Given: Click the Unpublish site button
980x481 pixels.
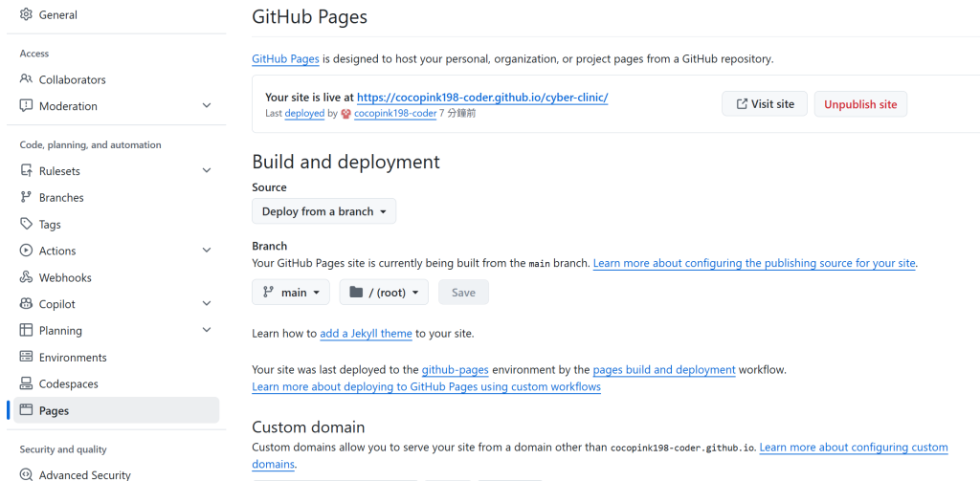Looking at the screenshot, I should (x=860, y=103).
